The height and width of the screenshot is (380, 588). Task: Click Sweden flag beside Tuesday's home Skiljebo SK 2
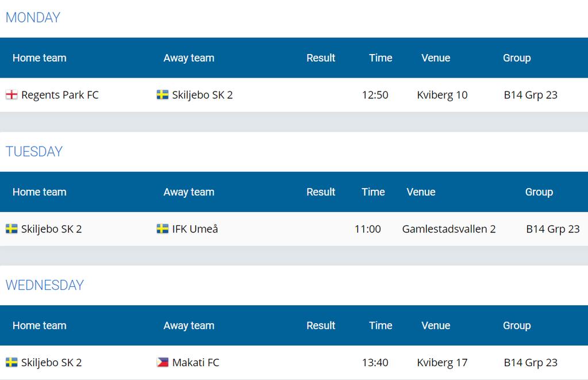11,228
